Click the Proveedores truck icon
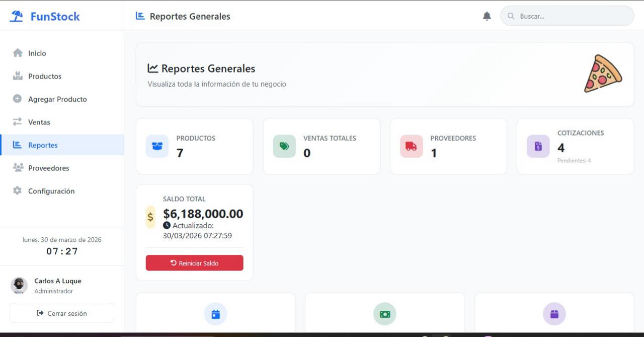Viewport: 644px width, 337px height. pyautogui.click(x=411, y=146)
